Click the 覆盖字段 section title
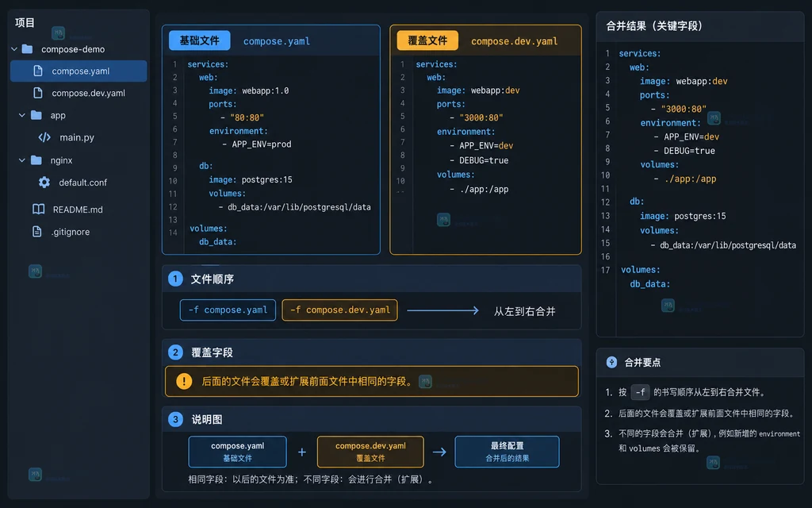The height and width of the screenshot is (508, 812). point(213,352)
